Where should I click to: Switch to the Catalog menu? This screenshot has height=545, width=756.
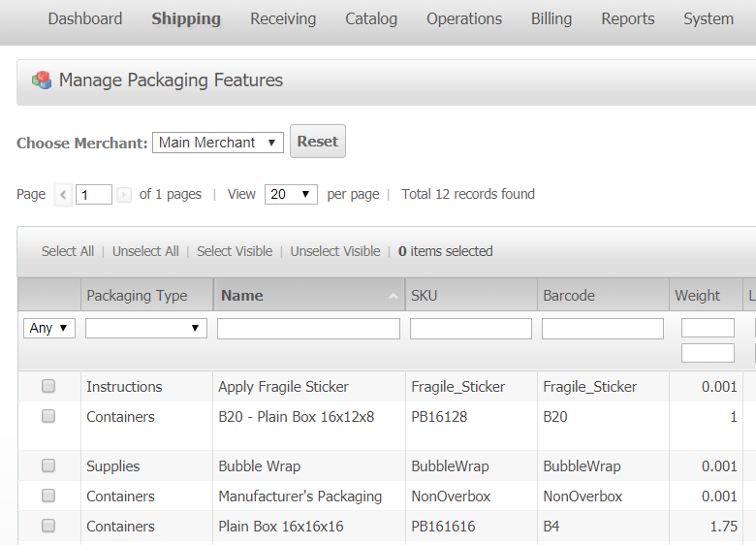371,19
